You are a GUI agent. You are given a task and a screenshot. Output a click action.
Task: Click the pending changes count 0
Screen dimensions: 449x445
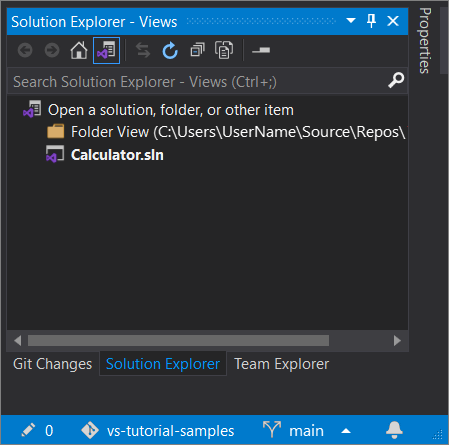tap(49, 431)
